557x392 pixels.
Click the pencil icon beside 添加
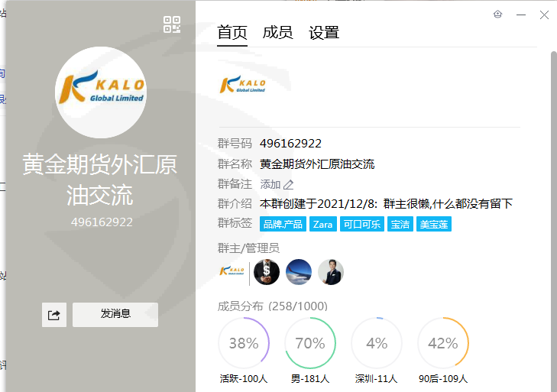click(289, 185)
